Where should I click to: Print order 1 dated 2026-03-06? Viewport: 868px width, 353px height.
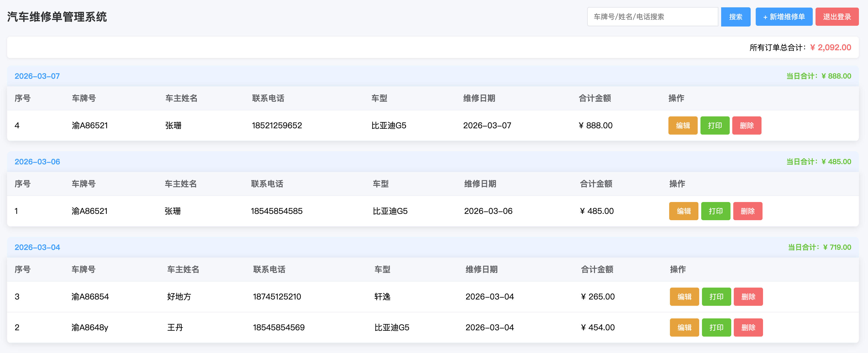[716, 211]
